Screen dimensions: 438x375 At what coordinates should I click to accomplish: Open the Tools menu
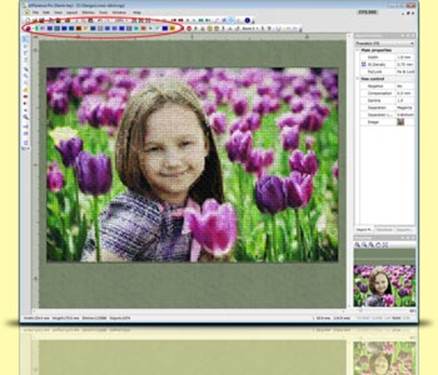pyautogui.click(x=103, y=13)
